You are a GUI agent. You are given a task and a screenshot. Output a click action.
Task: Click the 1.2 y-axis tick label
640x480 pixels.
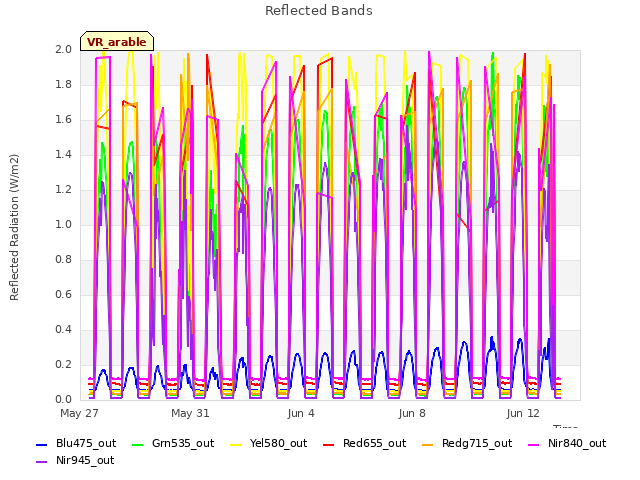point(64,189)
